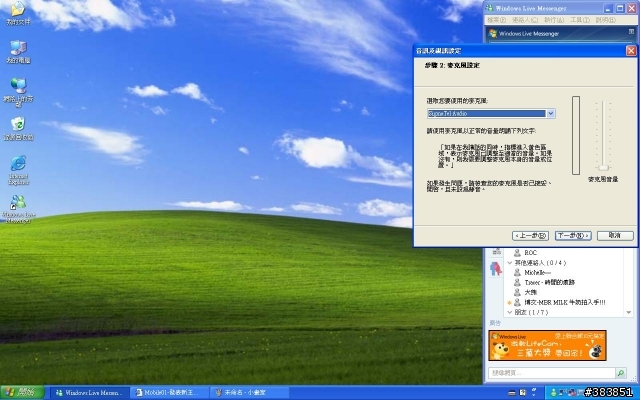Screen dimensions: 640x400
Task: Minimize the Windows Live Messenger window
Action: coord(609,8)
